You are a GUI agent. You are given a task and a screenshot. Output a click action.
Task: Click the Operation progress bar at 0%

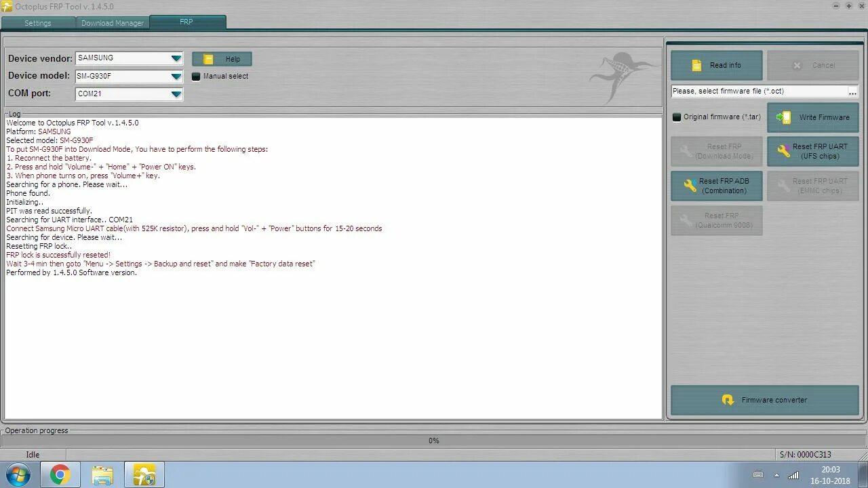[433, 441]
